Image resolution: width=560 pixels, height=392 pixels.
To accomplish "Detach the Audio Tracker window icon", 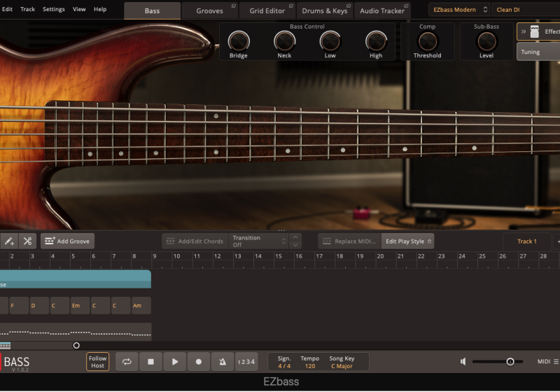I will point(406,6).
